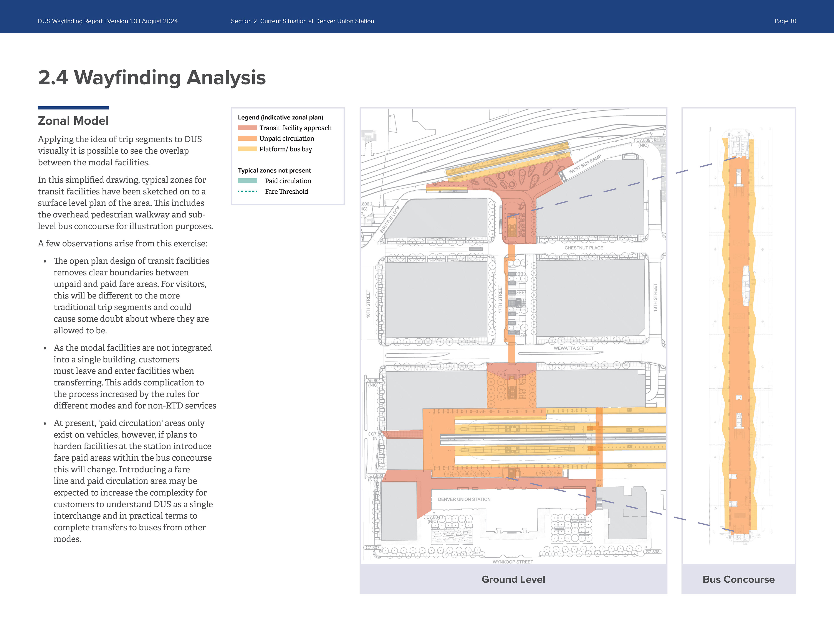The image size is (834, 644).
Task: Click bullet starting 'The open plan design'
Action: coord(131,296)
